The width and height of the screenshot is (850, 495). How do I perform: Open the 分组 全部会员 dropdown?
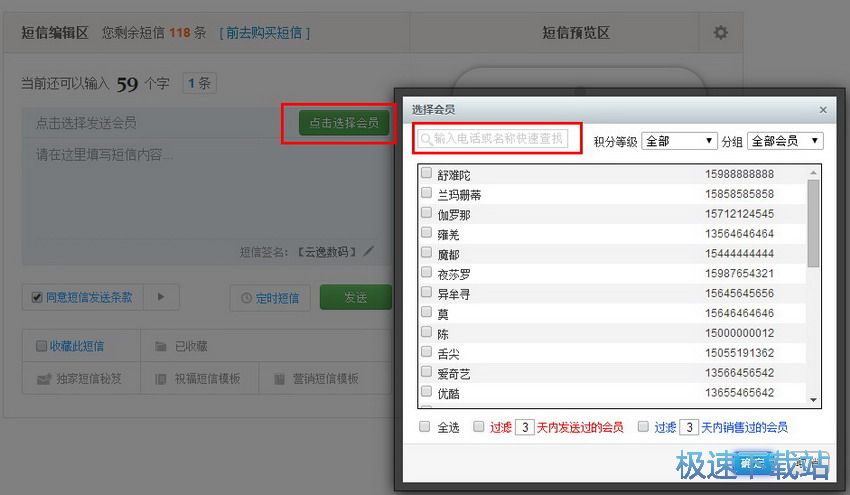pos(785,141)
